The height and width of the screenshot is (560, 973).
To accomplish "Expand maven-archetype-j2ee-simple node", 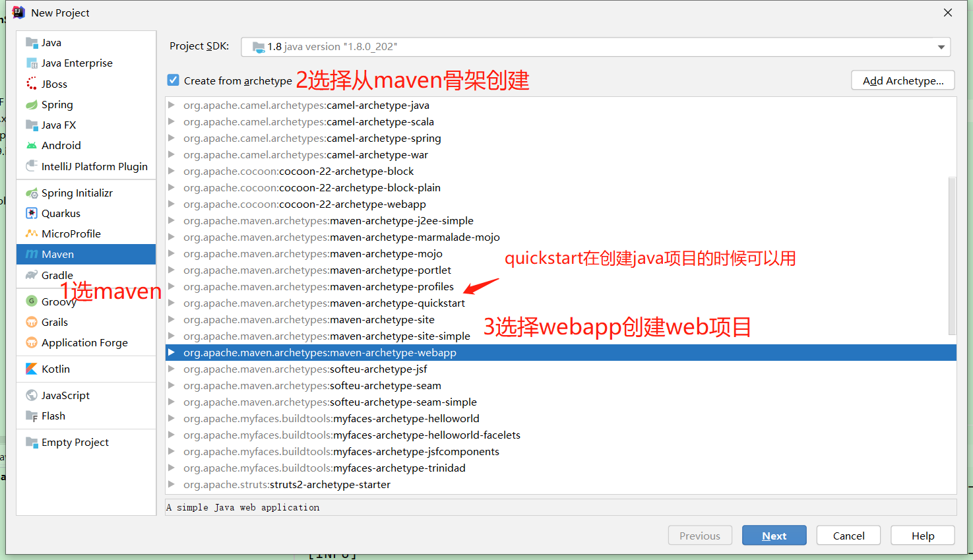I will [x=172, y=220].
